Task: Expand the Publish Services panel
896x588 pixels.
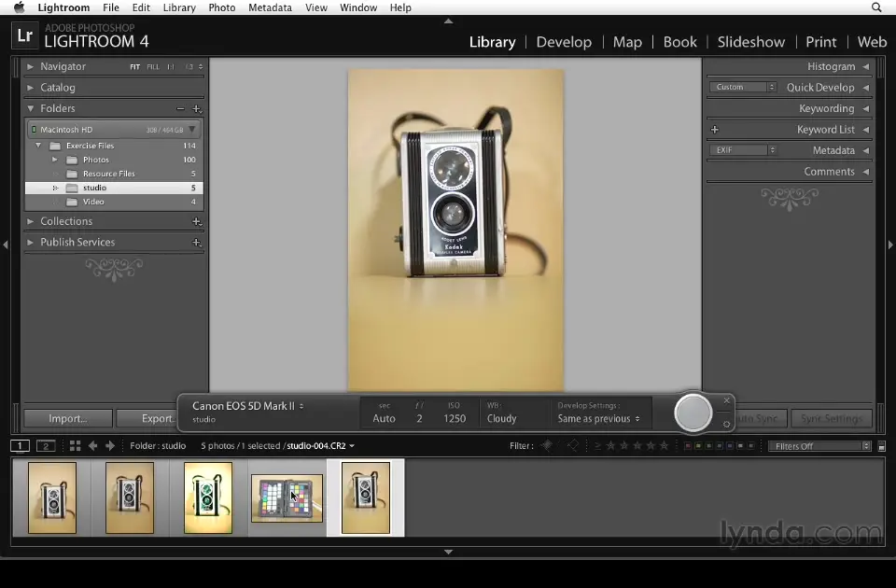Action: click(x=30, y=243)
